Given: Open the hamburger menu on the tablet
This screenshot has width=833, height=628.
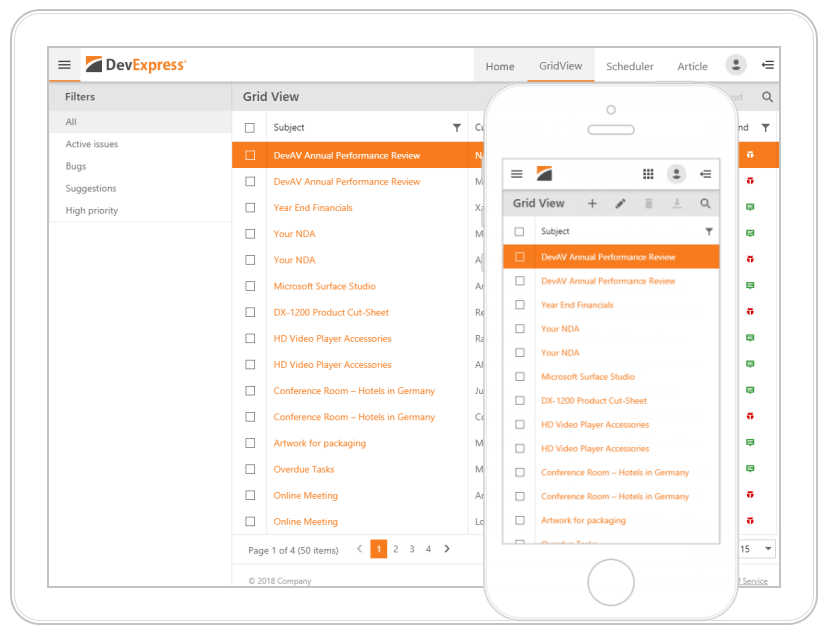Looking at the screenshot, I should pos(64,65).
